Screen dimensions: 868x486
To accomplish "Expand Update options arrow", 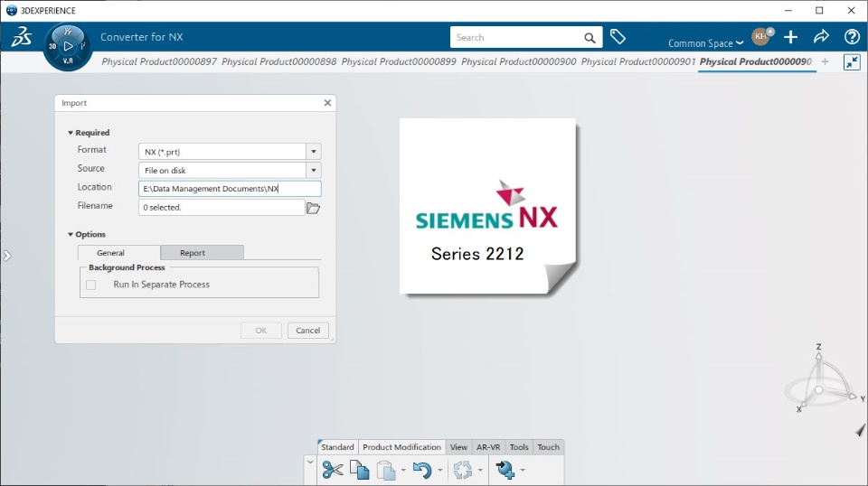I will [480, 471].
